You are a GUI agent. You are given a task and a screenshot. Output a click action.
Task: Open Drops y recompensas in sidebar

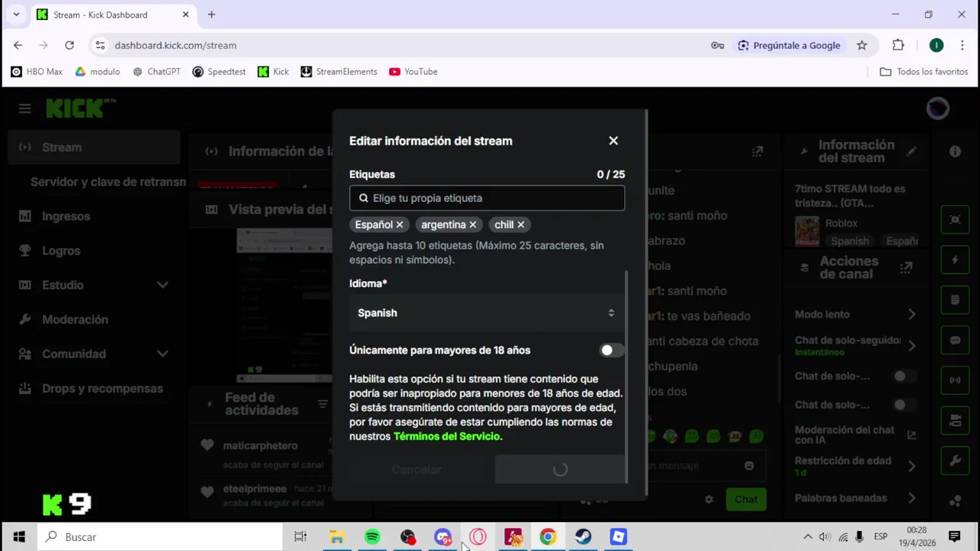[103, 389]
